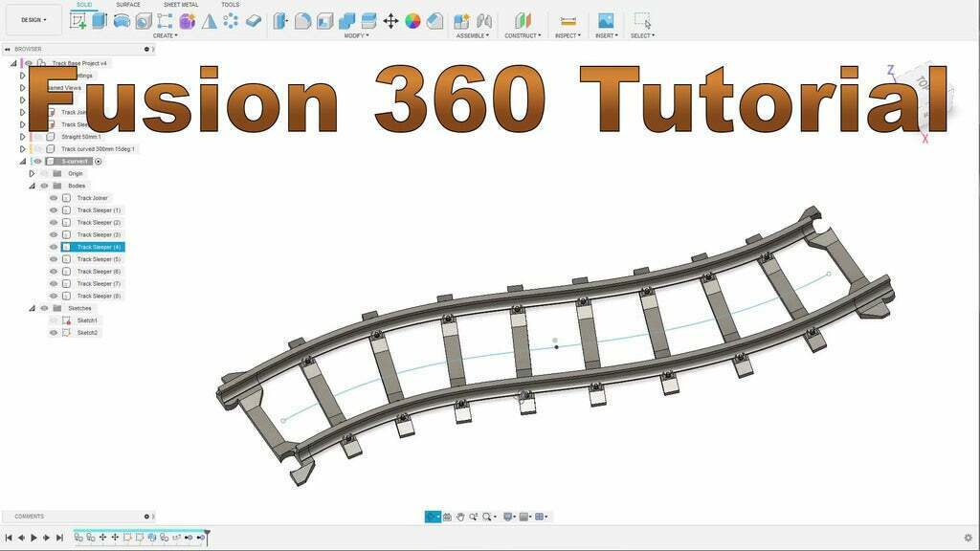Open the Construct dropdown menu
The width and height of the screenshot is (980, 551).
(523, 35)
